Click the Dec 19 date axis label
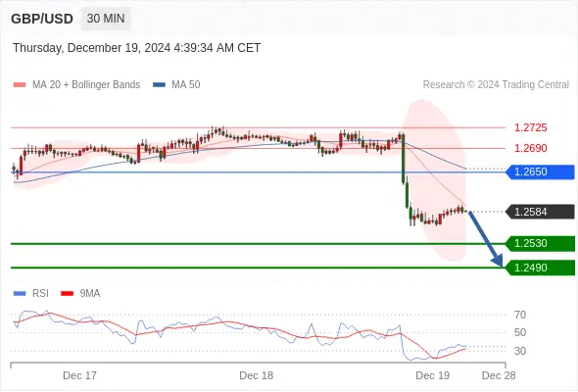Viewport: 578px width, 392px height. pyautogui.click(x=432, y=375)
